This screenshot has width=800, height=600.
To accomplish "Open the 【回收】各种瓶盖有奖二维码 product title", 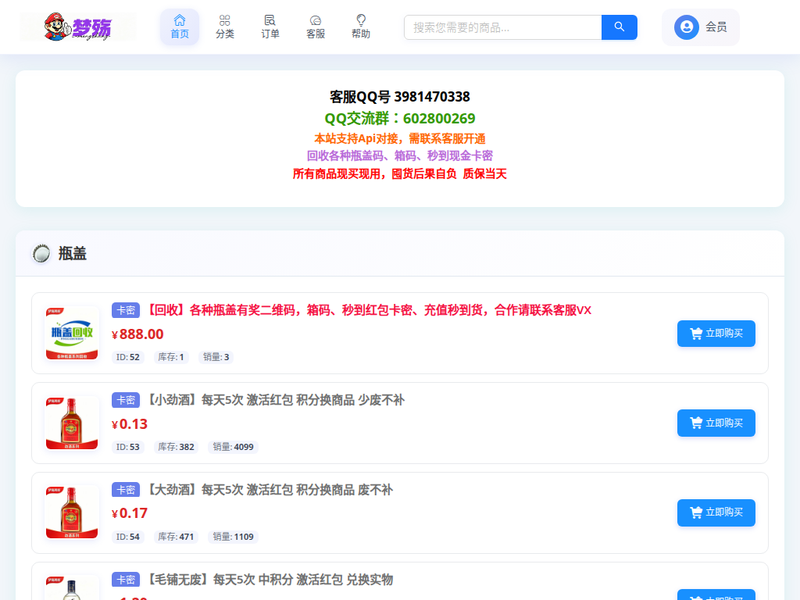I will pos(369,310).
